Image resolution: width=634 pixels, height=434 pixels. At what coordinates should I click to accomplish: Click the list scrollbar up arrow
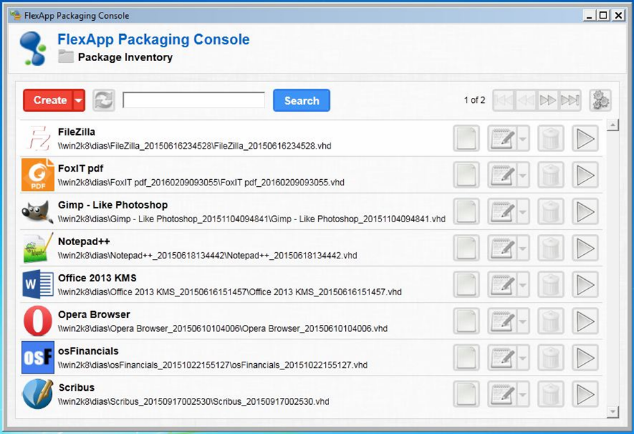coord(613,125)
